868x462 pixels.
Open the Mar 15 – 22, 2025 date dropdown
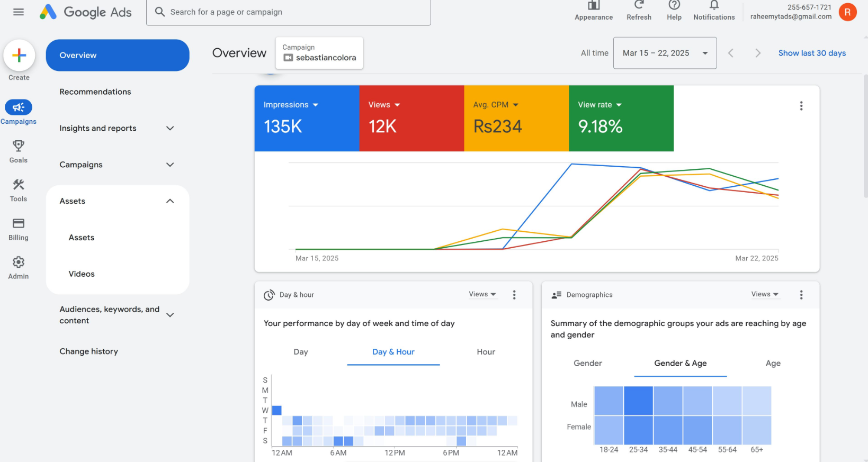point(665,53)
